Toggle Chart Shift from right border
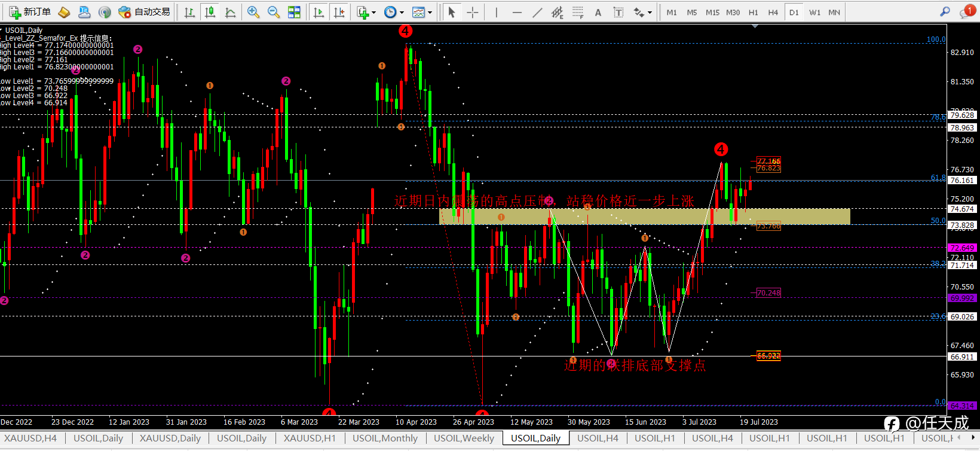Screen dimensions: 980x451 [339, 12]
